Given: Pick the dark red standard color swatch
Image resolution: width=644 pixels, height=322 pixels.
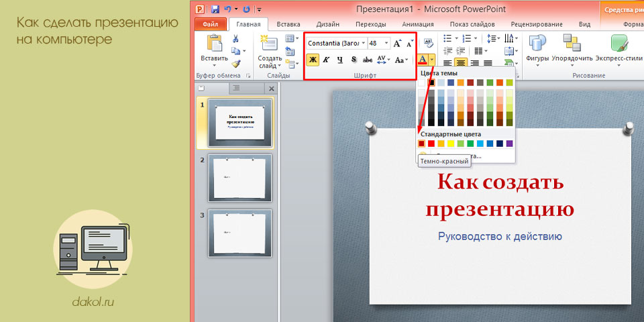Looking at the screenshot, I should coord(421,144).
